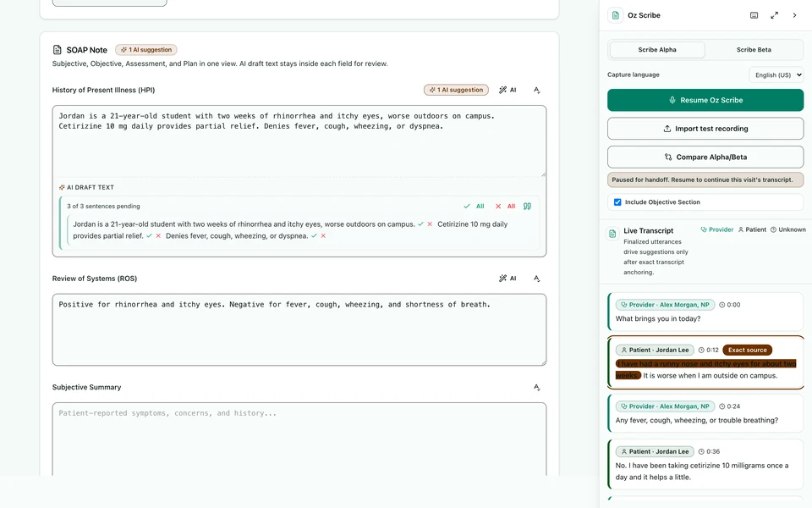The image size is (812, 508).
Task: Click the Resume Oz Scribe button
Action: [x=705, y=100]
